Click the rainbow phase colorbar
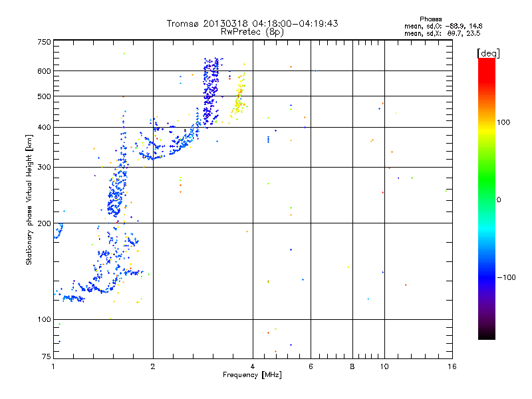The image size is (532, 399). pos(487,198)
